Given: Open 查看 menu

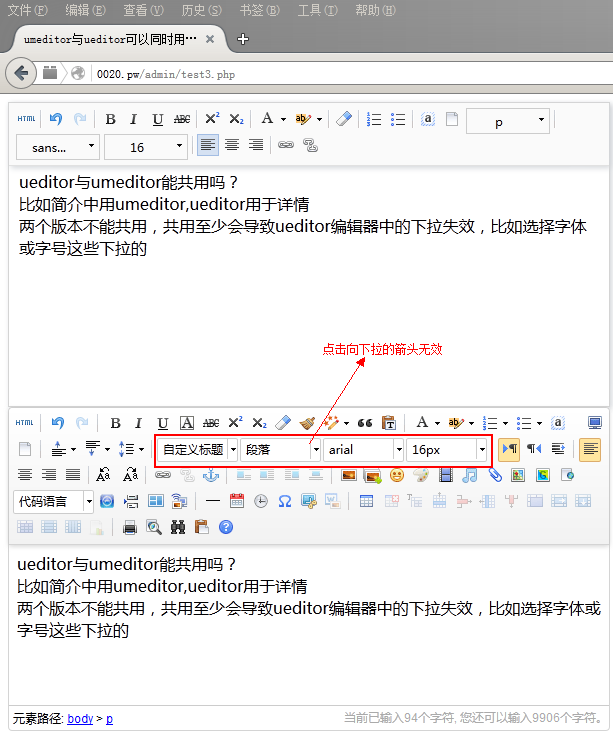Looking at the screenshot, I should (x=143, y=10).
